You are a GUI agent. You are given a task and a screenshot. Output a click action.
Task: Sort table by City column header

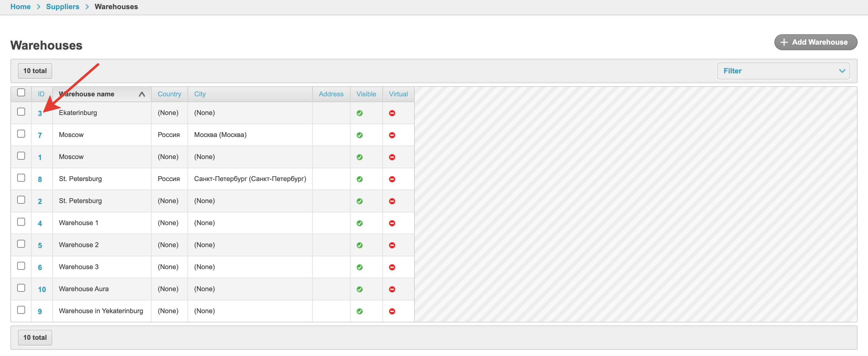point(200,94)
